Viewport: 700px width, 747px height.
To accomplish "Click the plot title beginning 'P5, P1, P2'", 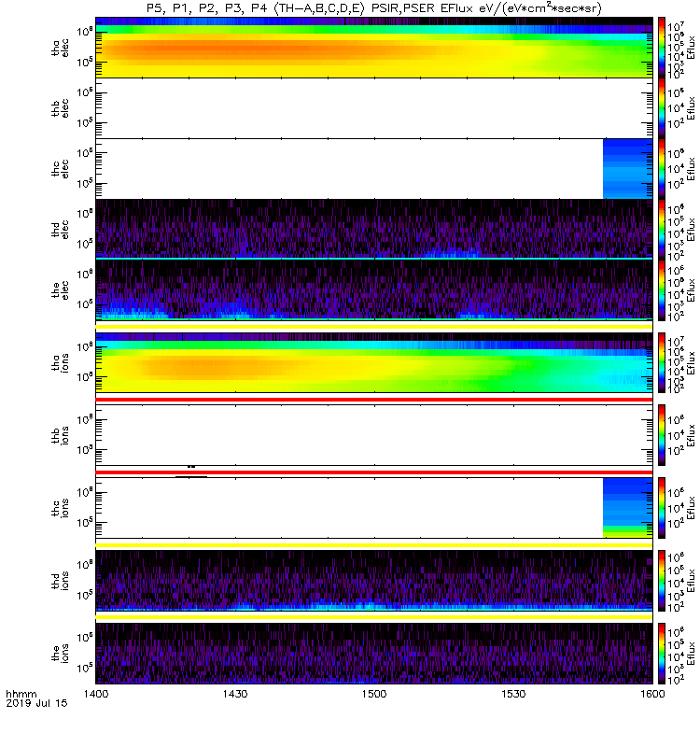I will (374, 8).
